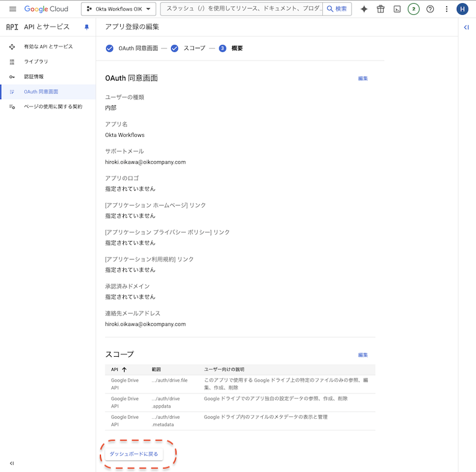The width and height of the screenshot is (476, 472).
Task: Open the help question mark icon
Action: pyautogui.click(x=430, y=9)
